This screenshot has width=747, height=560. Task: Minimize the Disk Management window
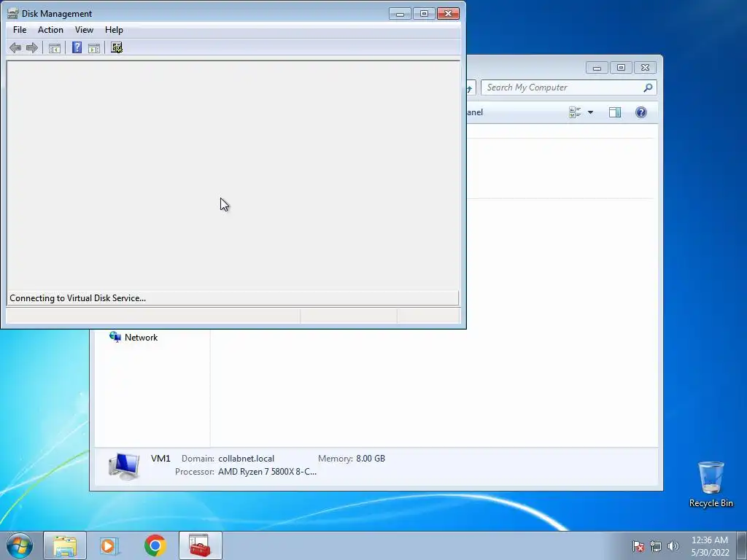coord(400,14)
